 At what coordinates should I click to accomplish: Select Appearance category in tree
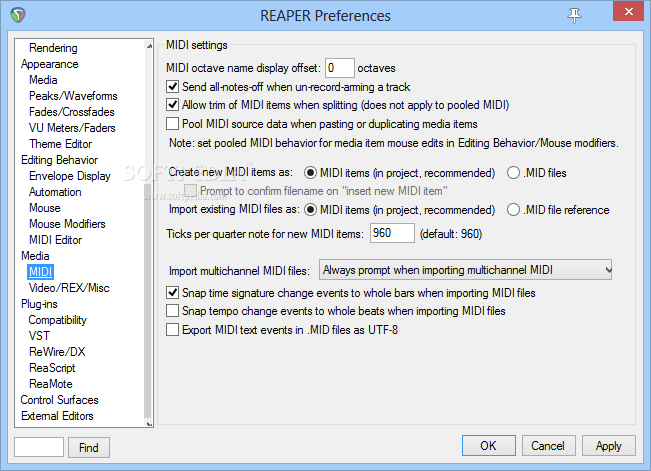pos(49,64)
